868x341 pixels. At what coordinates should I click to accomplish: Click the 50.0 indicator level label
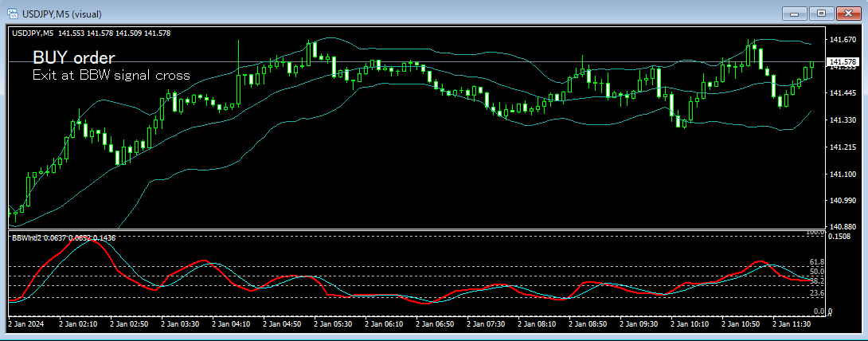click(817, 272)
